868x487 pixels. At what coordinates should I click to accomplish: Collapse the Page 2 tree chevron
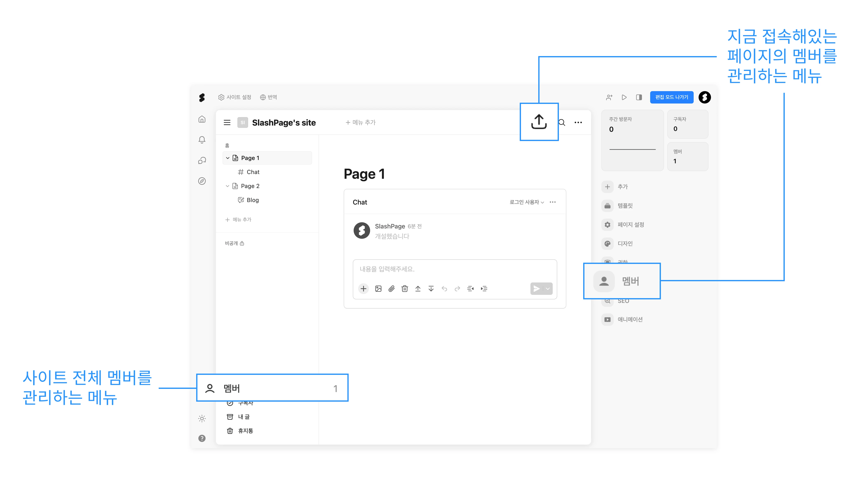pos(228,186)
